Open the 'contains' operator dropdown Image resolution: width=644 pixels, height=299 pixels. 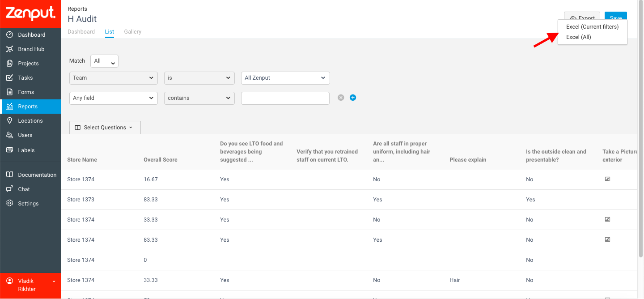pyautogui.click(x=199, y=98)
